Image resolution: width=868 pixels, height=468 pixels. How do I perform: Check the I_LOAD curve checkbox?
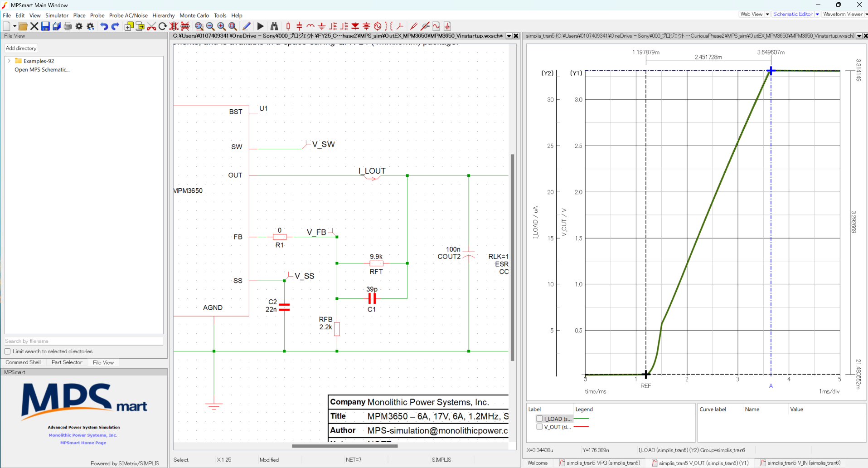[x=539, y=419]
